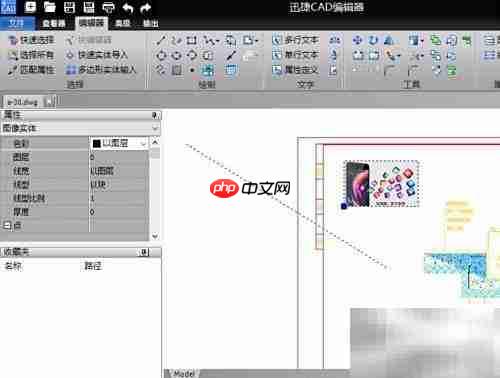This screenshot has width=500, height=378.
Task: Redo the last undone action
Action: 145,8
